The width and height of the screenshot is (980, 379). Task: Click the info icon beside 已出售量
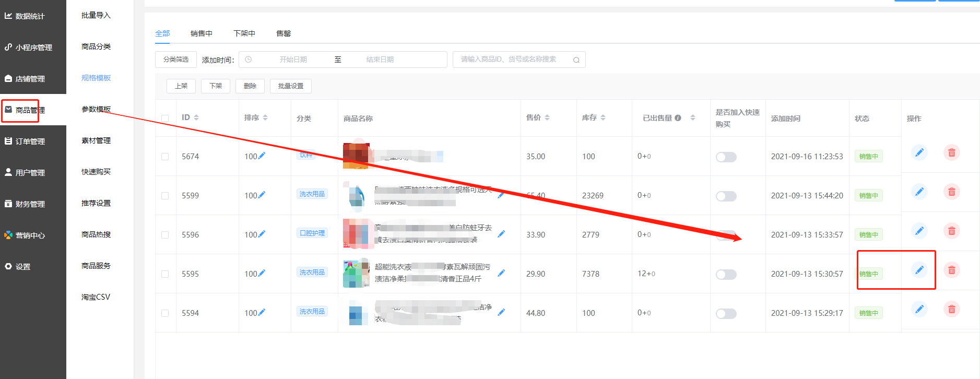coord(678,118)
